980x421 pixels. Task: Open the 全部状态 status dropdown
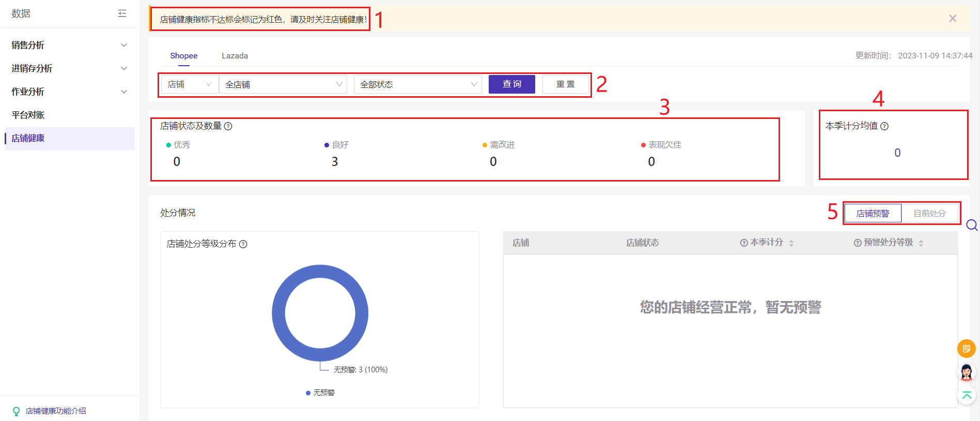coord(417,84)
